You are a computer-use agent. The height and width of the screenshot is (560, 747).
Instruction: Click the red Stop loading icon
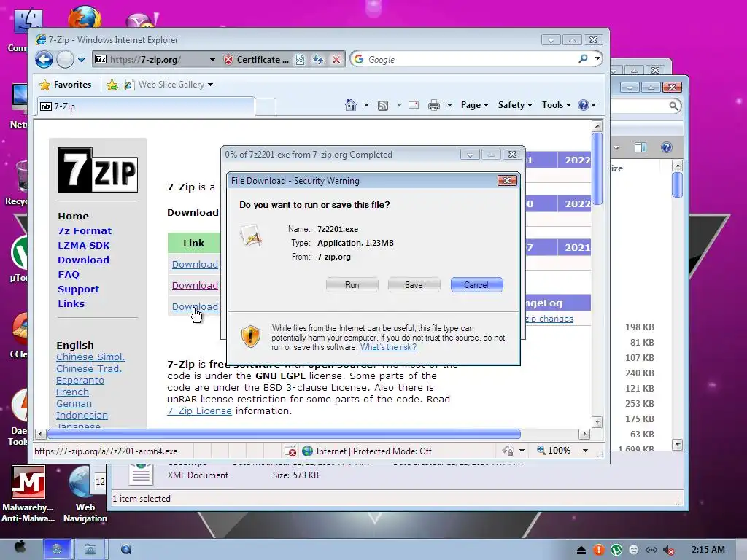(336, 60)
